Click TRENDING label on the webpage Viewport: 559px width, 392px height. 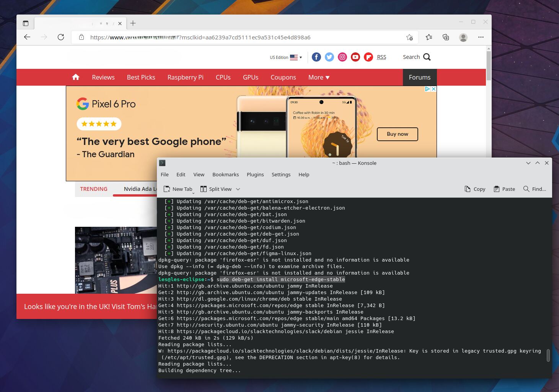[94, 189]
